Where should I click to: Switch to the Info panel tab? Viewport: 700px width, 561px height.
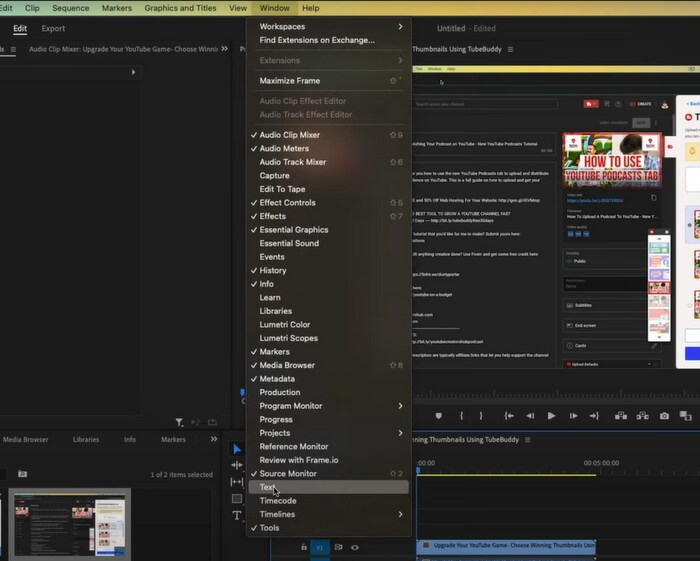(129, 440)
